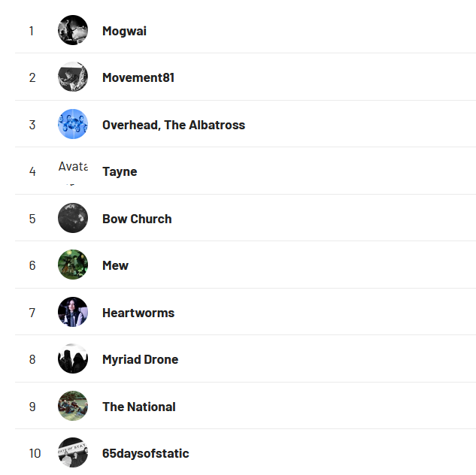Open Tayne's broken avatar placeholder
This screenshot has height=475, width=476.
coord(73,171)
